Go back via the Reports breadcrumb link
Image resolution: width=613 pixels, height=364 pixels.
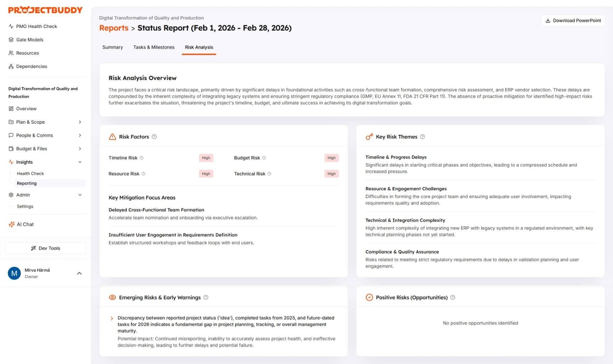114,28
